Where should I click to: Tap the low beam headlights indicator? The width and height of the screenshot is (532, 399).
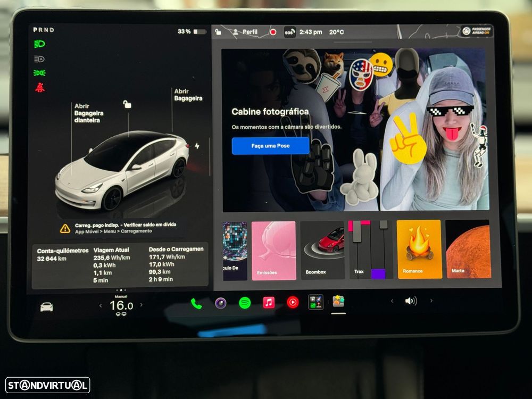(x=39, y=44)
